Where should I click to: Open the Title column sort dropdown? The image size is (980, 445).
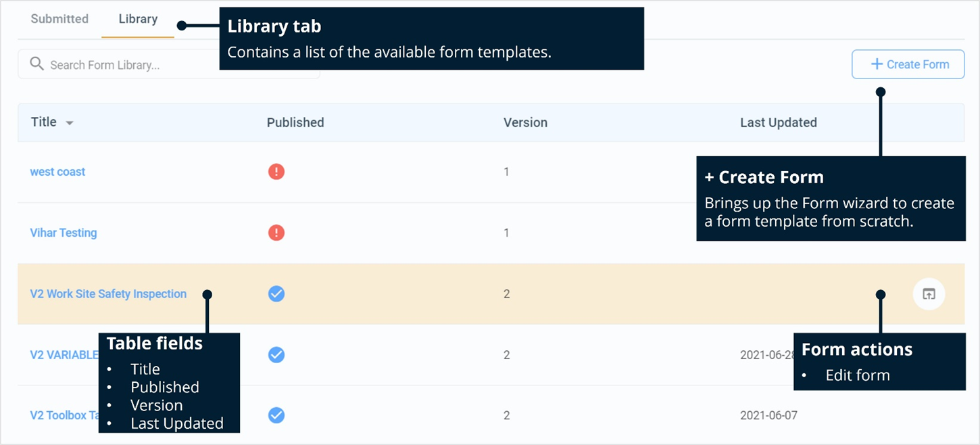click(x=70, y=122)
